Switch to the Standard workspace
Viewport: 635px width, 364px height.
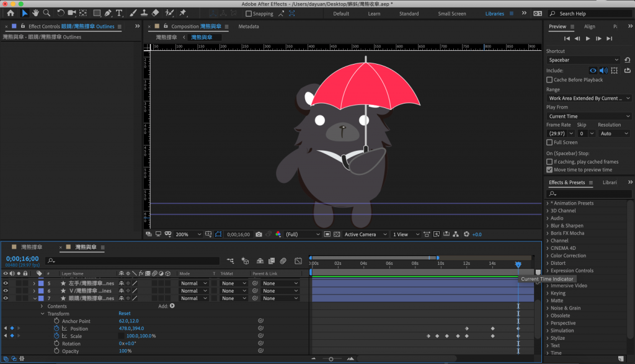pos(409,14)
